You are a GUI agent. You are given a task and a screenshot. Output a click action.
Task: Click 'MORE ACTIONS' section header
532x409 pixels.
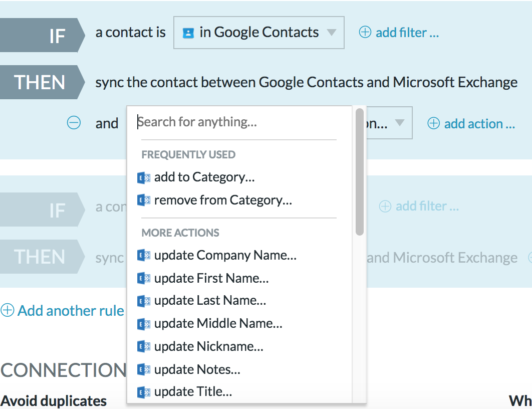tap(180, 233)
